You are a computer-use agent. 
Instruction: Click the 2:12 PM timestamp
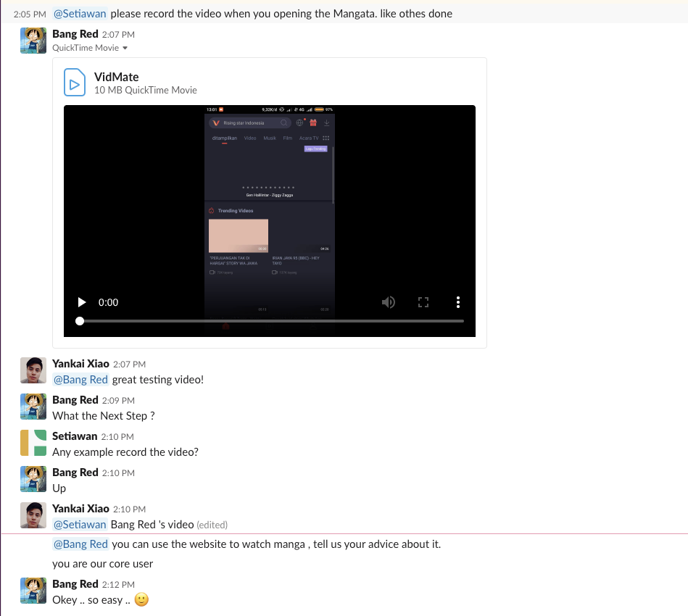coord(118,585)
